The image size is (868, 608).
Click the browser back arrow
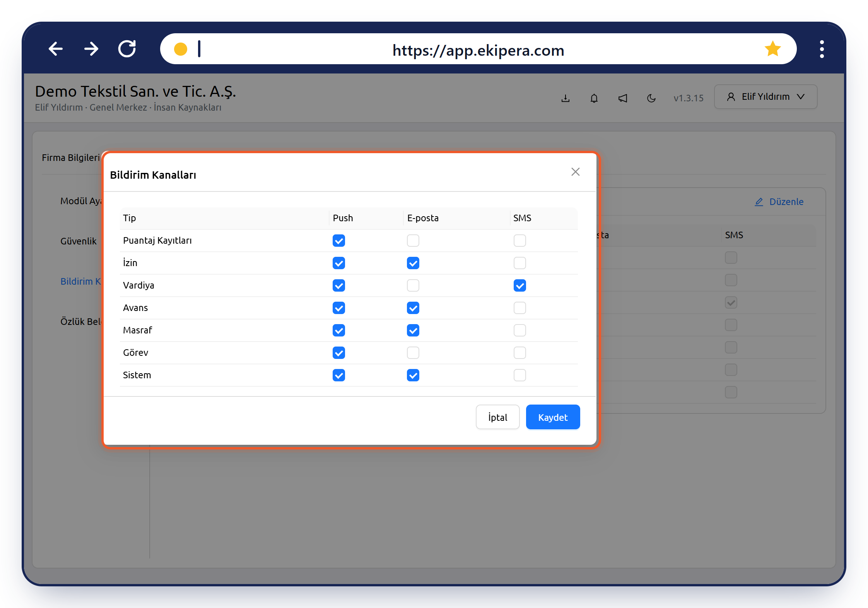point(56,49)
